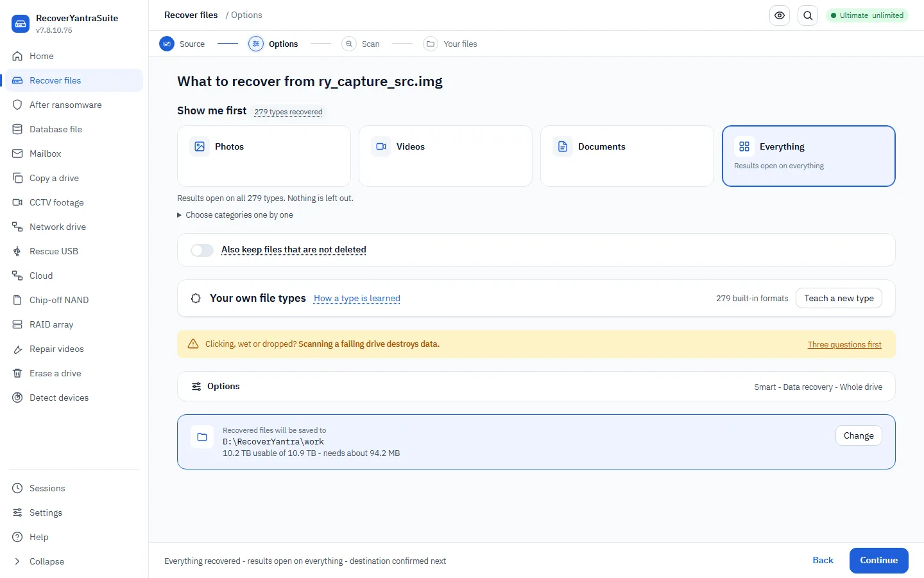Open Sessions in the sidebar
924x578 pixels.
(74, 488)
